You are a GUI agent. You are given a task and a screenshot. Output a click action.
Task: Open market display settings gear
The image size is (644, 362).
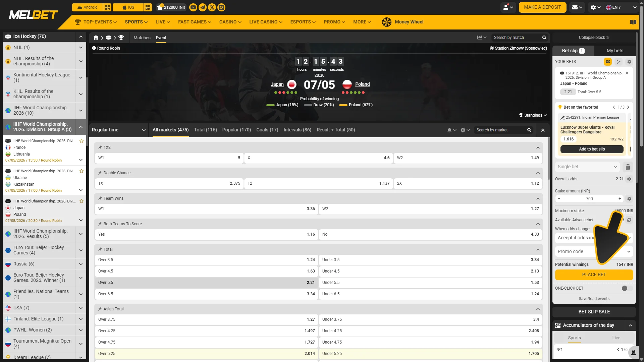pyautogui.click(x=465, y=130)
